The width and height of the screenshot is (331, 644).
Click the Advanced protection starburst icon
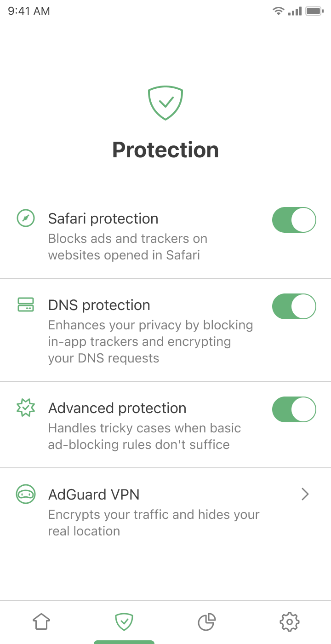(26, 408)
